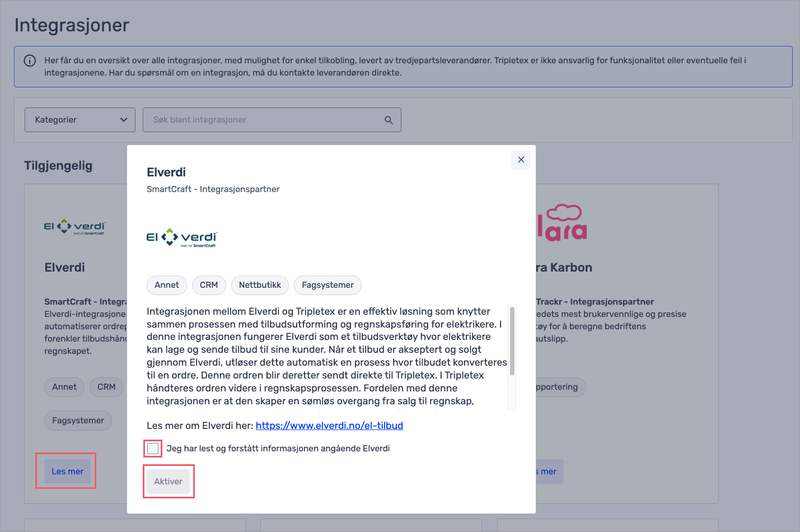The width and height of the screenshot is (800, 532).
Task: Focus the 'Søk blant integrasjoner' search field
Action: pos(266,120)
